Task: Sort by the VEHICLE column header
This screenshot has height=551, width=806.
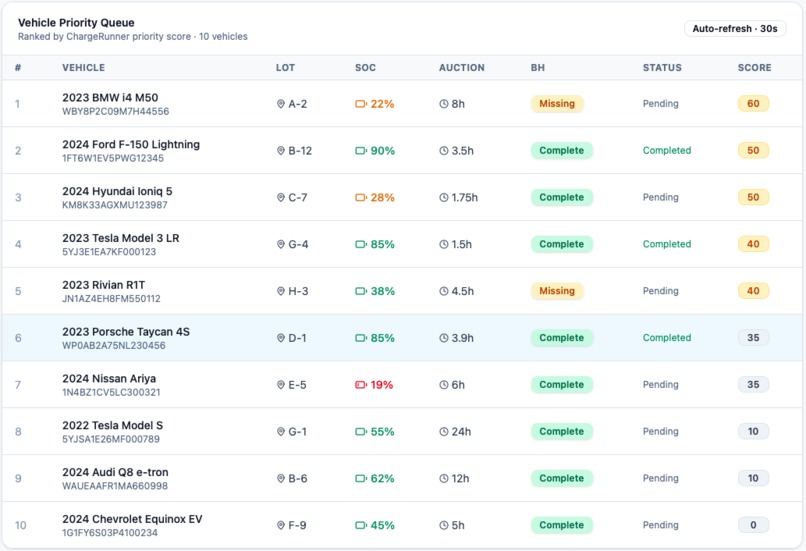Action: point(83,67)
